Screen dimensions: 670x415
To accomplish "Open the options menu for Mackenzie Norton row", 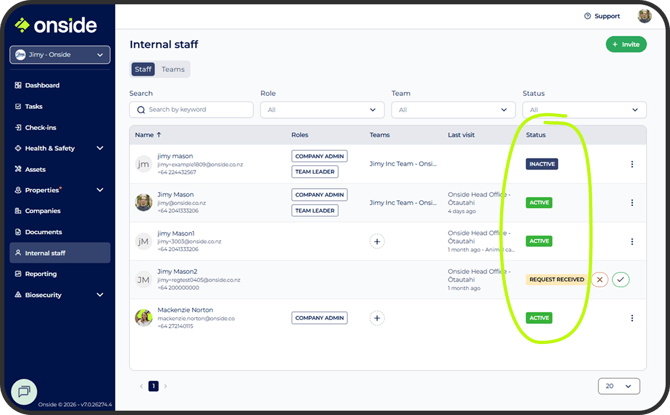I will click(632, 318).
